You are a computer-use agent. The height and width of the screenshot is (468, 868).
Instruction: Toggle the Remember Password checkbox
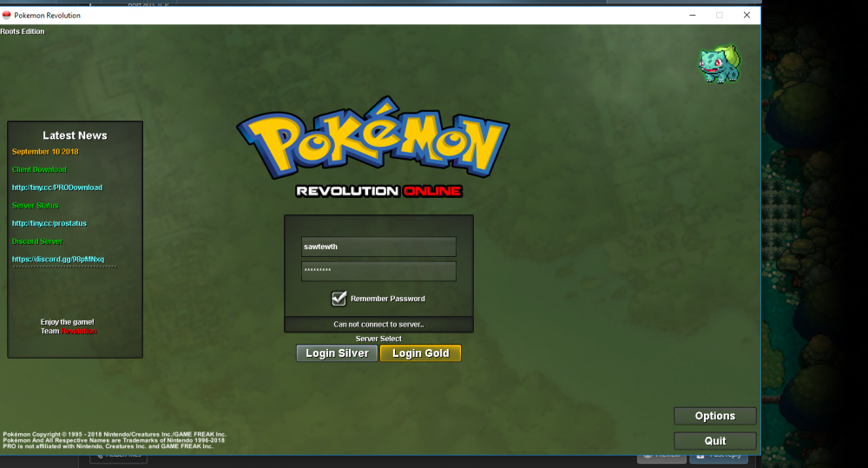click(339, 299)
